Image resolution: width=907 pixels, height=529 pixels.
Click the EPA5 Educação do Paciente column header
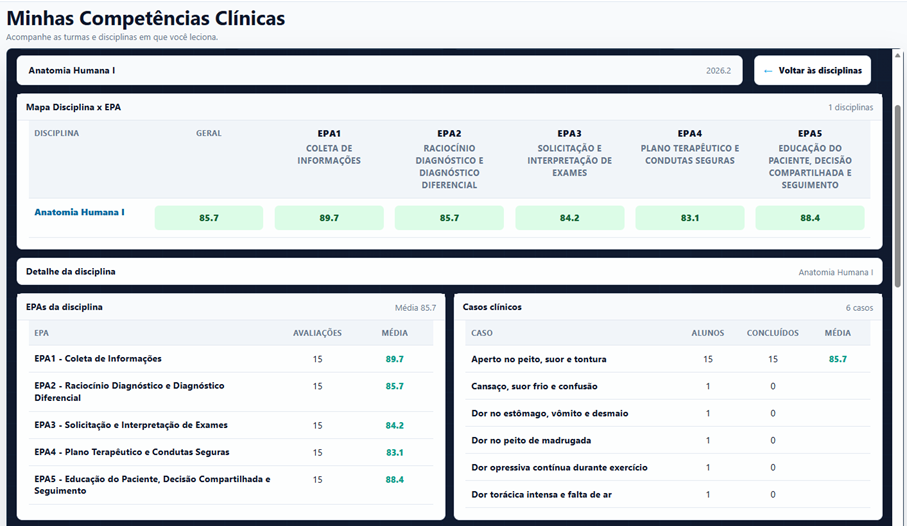coord(810,159)
